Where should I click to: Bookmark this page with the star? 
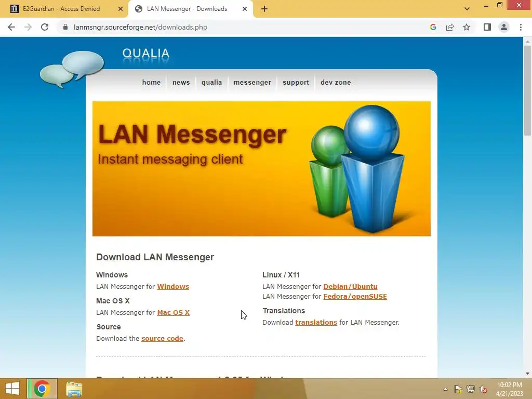click(467, 27)
